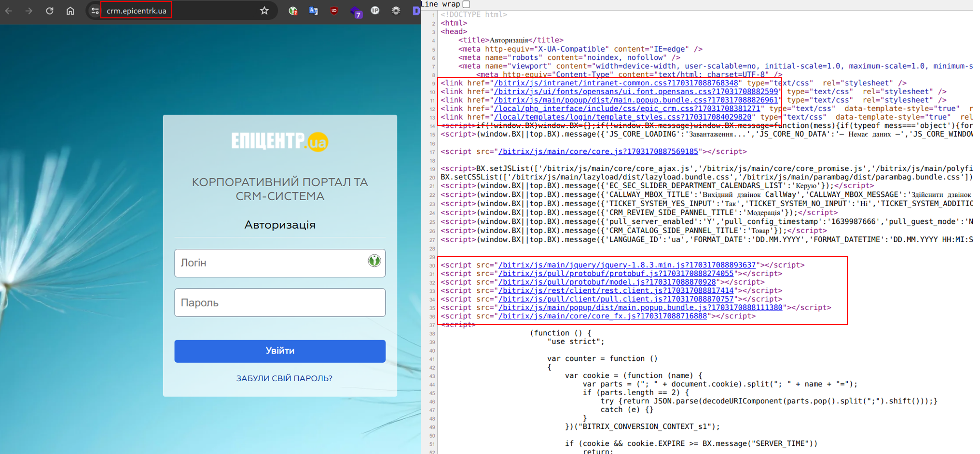Open the site info icon in the address bar
Screen dimensions: 980x454
click(95, 11)
